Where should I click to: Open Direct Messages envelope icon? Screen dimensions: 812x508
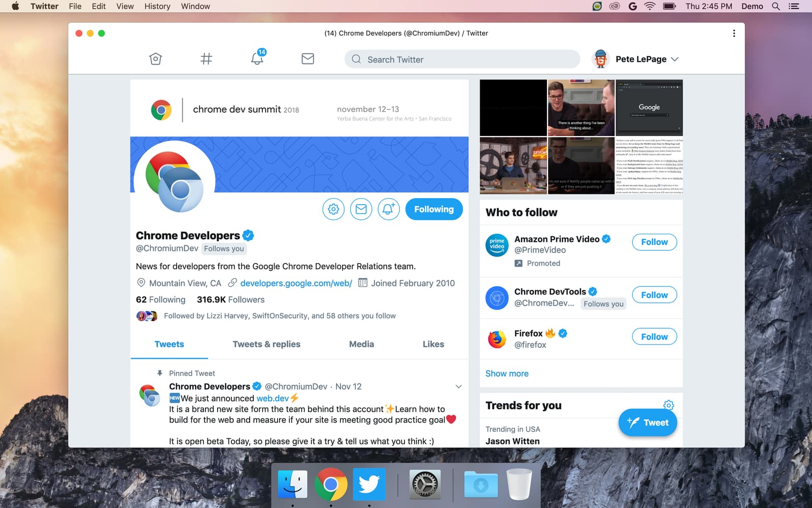(x=308, y=58)
